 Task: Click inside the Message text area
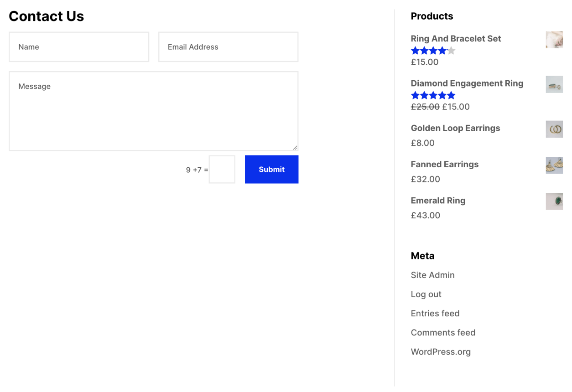[x=153, y=111]
